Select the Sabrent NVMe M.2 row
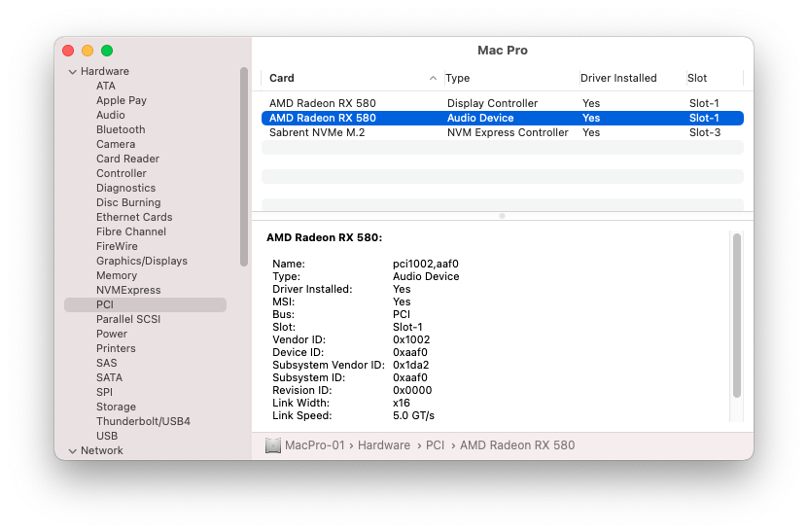This screenshot has height=532, width=808. tap(503, 133)
